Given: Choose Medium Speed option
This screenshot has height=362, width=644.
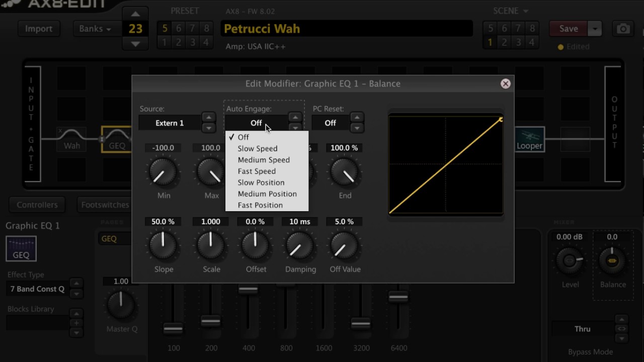Looking at the screenshot, I should [267, 160].
